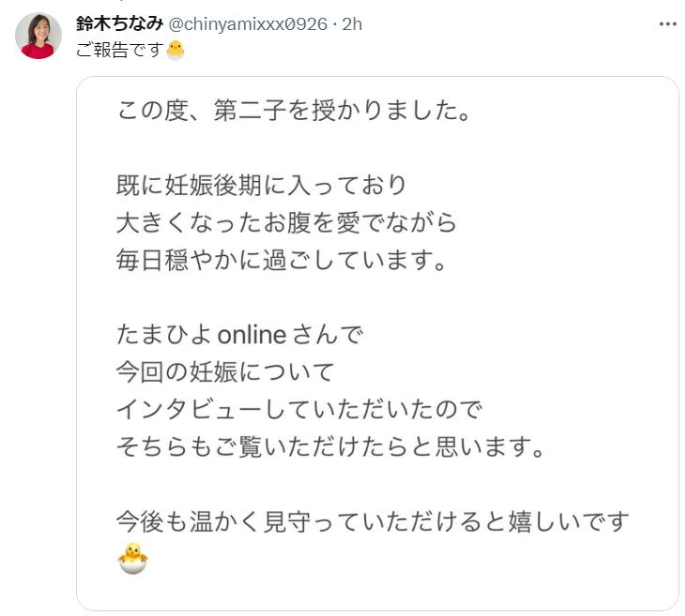This screenshot has height=616, width=685.
Task: Open the tweet's more options ellipsis menu
Action: [x=667, y=24]
